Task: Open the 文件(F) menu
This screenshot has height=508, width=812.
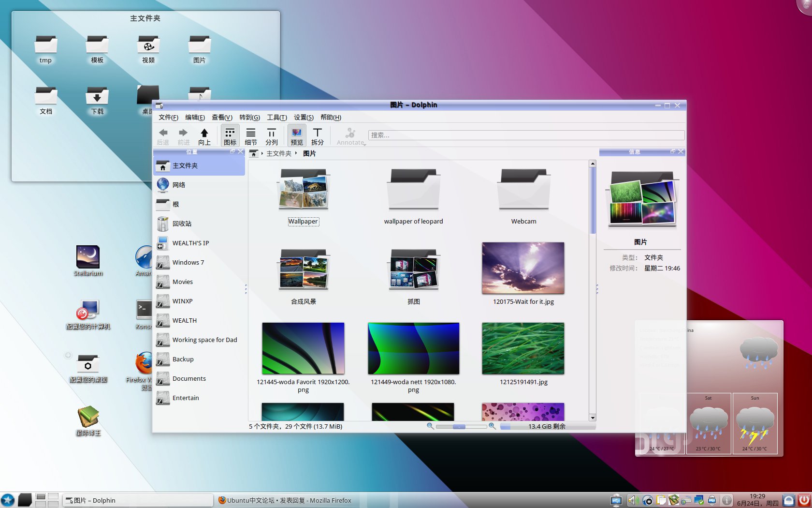Action: coord(168,117)
